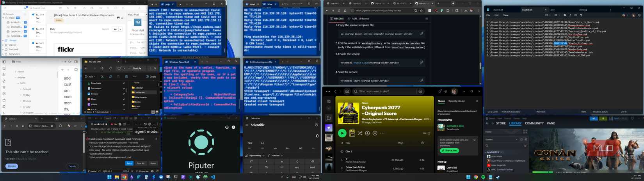644x181 pixels.
Task: Go to Spotify Home via house icon
Action: tap(347, 92)
